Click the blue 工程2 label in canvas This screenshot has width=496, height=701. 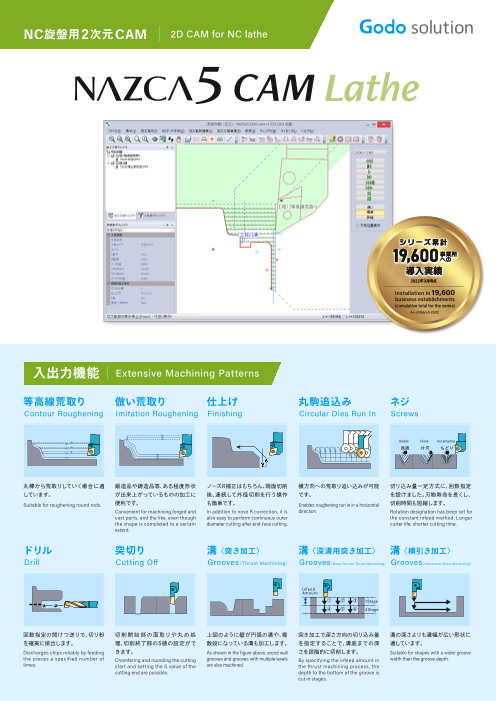(249, 234)
